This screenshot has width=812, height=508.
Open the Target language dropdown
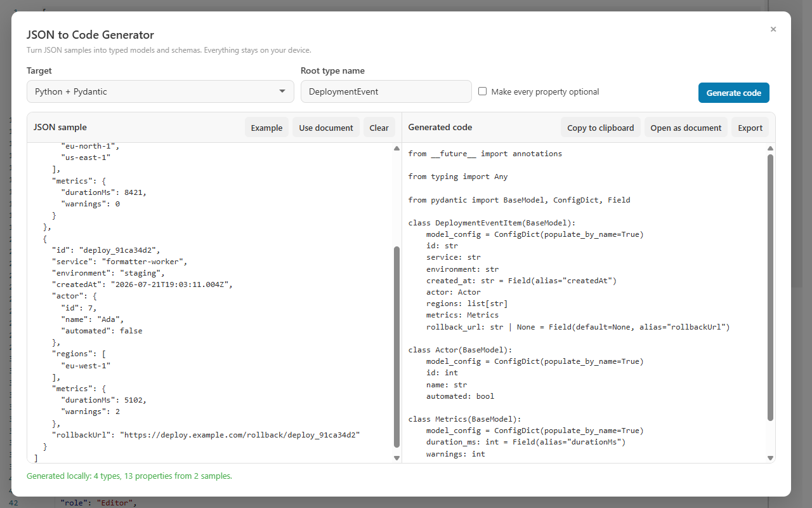160,91
